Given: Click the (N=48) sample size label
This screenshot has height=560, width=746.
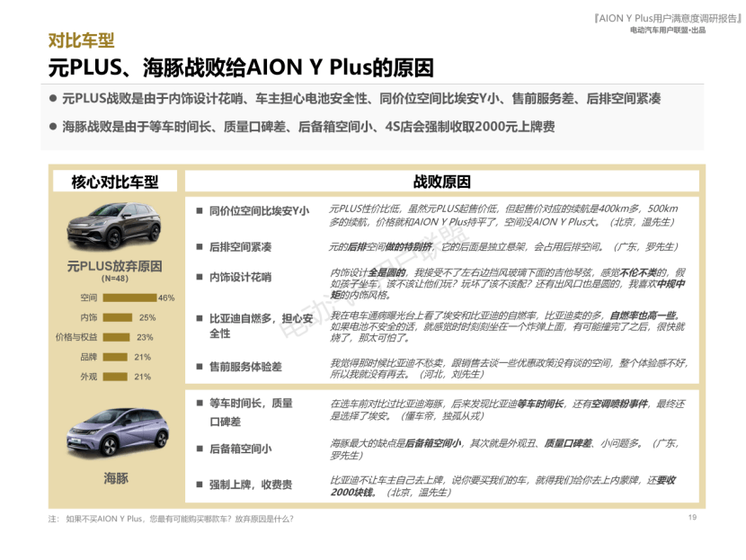Looking at the screenshot, I should click(x=115, y=279).
